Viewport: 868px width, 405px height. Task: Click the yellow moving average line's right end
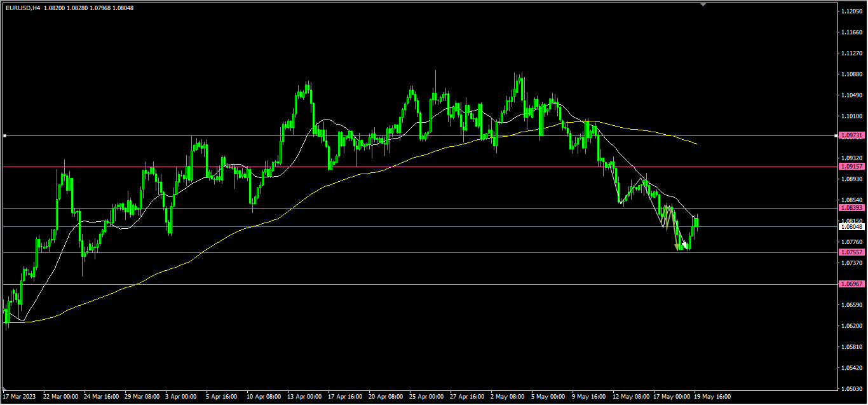(x=696, y=144)
